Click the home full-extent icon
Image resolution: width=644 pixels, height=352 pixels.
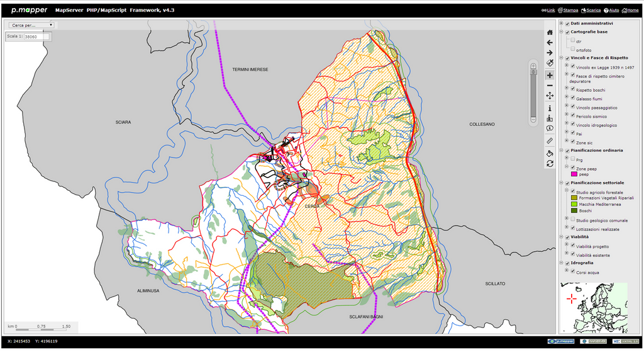click(550, 32)
